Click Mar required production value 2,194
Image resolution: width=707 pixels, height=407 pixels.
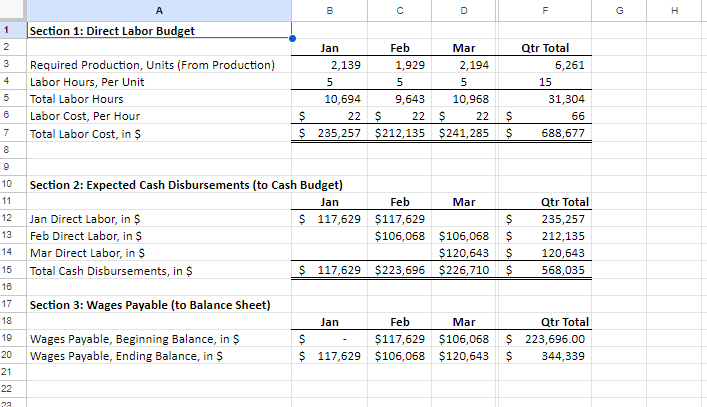464,65
